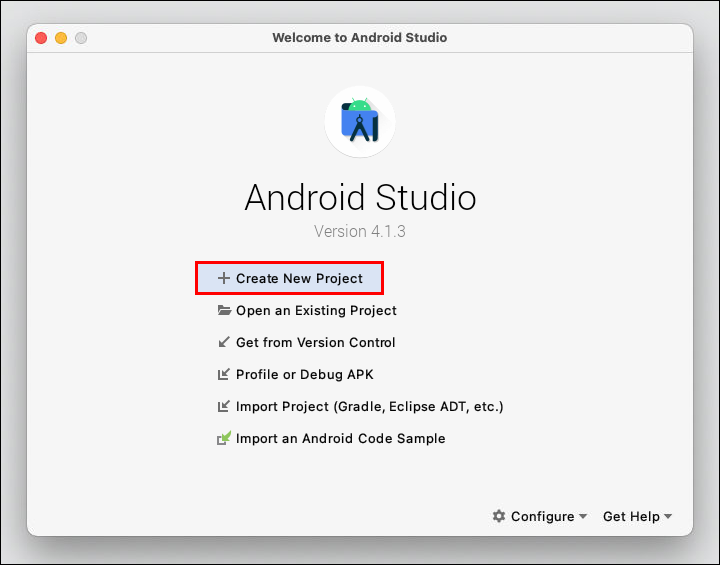Screen dimensions: 720x565
Task: Click the Version 4.1.3 text
Action: pyautogui.click(x=360, y=231)
